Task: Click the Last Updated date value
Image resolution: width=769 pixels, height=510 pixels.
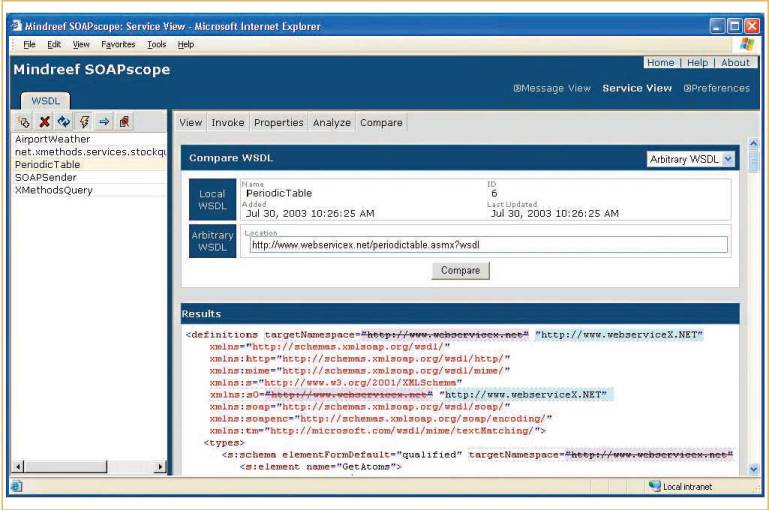Action: (x=554, y=214)
